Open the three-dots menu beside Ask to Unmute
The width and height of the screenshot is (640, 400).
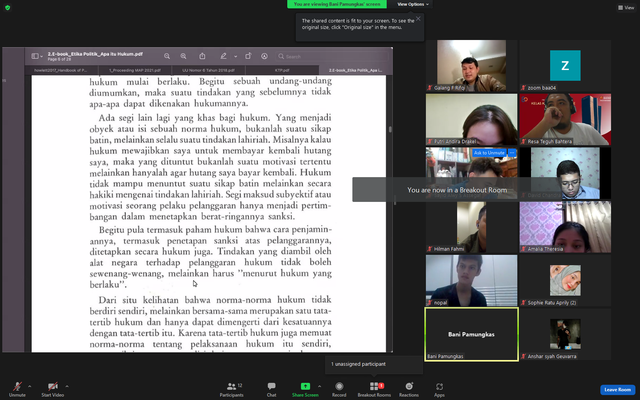point(512,153)
